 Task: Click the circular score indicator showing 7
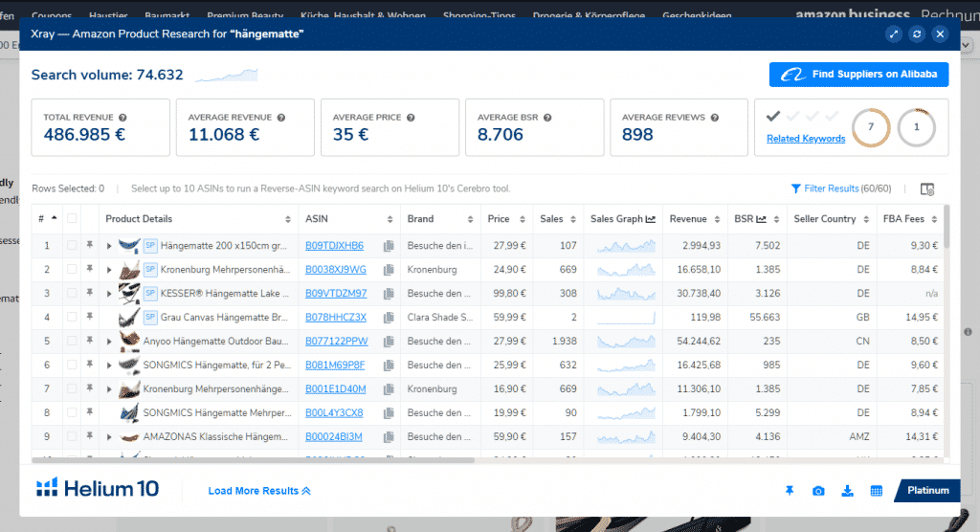tap(871, 127)
